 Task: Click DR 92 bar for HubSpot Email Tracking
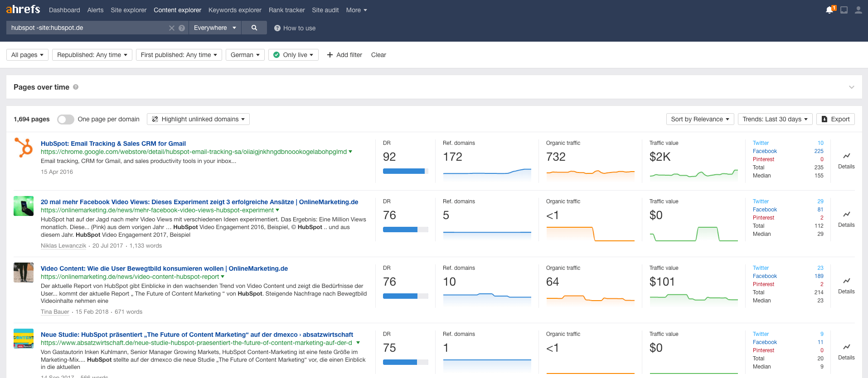(406, 171)
